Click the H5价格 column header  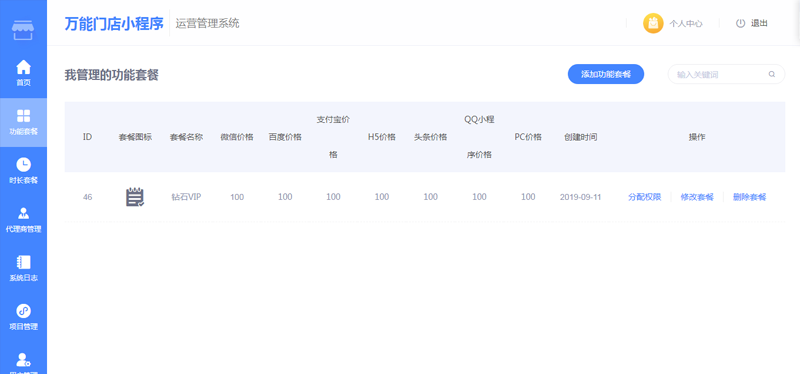(x=382, y=137)
